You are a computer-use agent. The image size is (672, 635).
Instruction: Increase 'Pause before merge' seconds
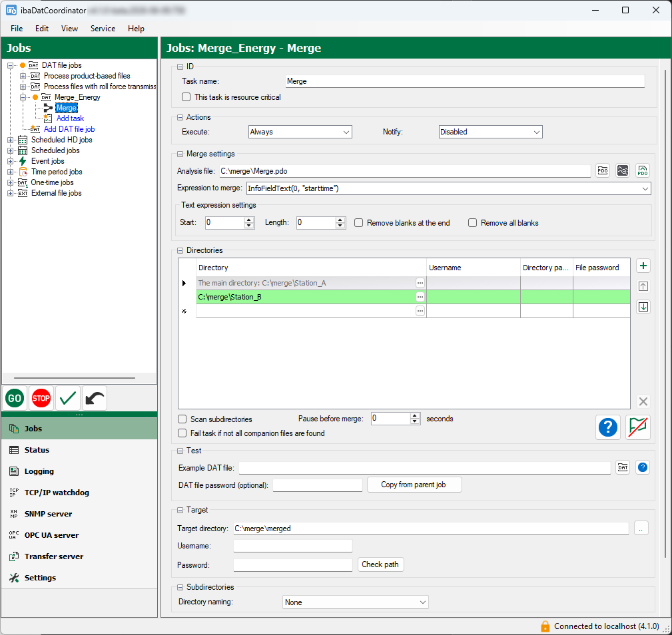click(x=415, y=416)
